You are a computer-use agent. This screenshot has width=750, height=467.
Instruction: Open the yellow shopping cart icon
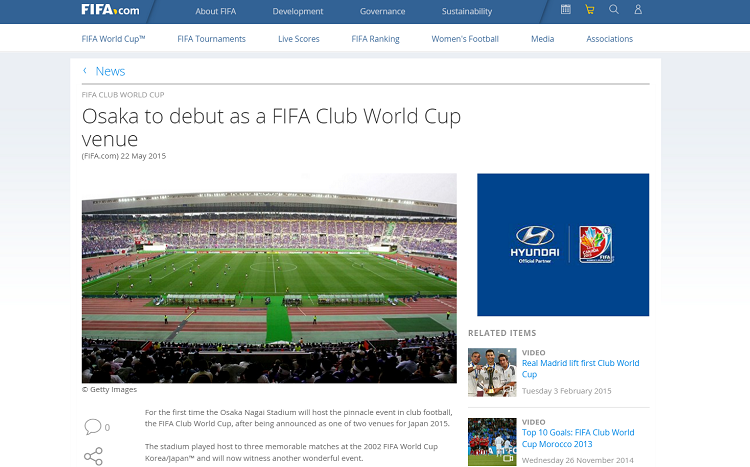(590, 9)
